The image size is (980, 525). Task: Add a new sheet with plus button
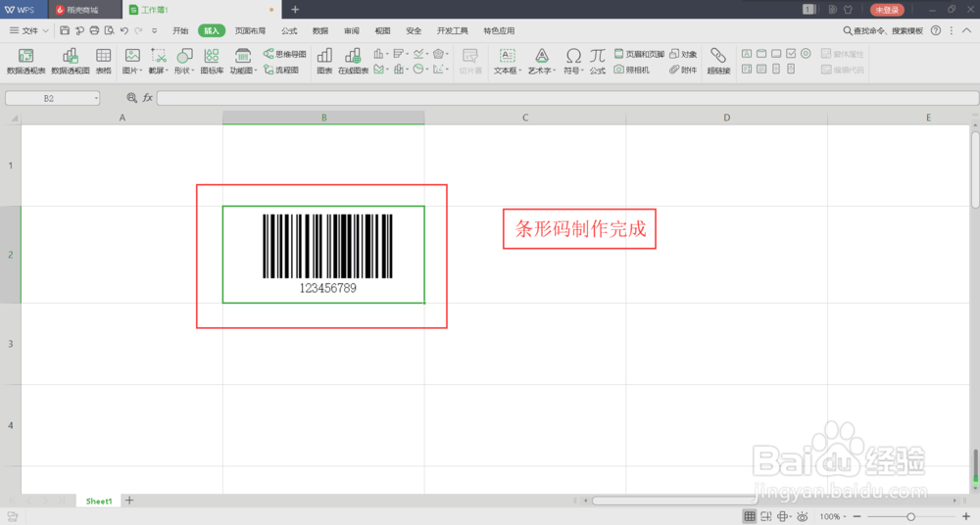point(129,500)
